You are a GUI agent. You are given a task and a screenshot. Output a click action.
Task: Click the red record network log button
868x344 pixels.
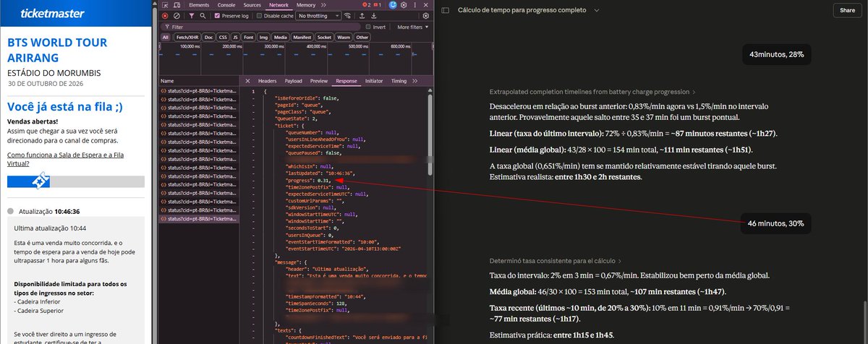(x=165, y=16)
